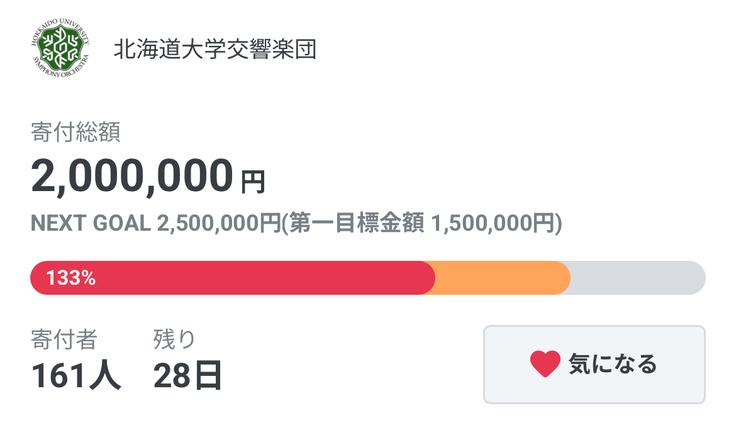
Task: Click the Hokkaido University Symphony Orchestra logo
Action: (60, 49)
